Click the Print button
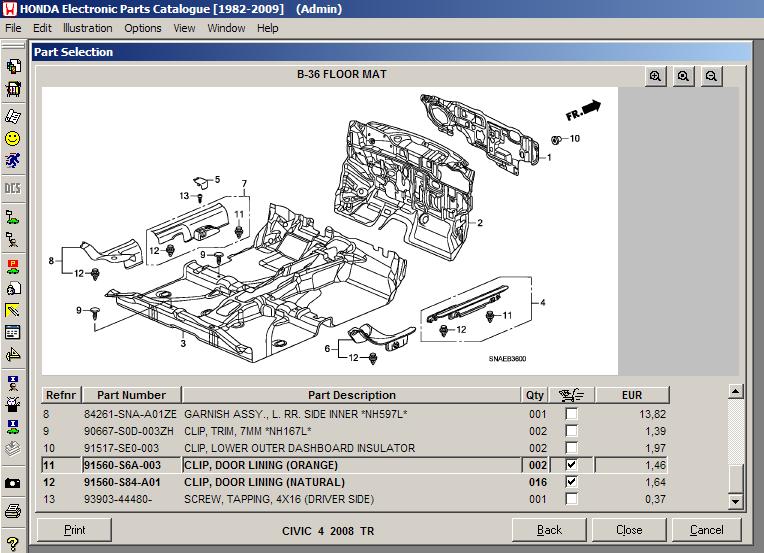The height and width of the screenshot is (553, 764). coord(75,530)
